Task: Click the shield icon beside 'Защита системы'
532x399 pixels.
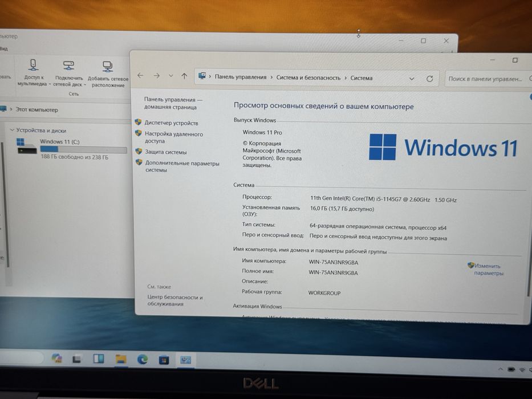Action: tap(139, 151)
